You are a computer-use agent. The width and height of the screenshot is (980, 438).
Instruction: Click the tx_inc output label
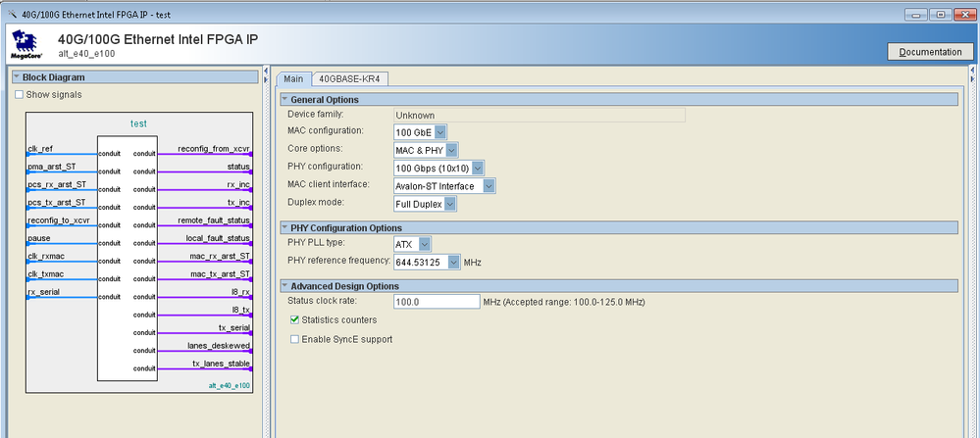point(238,202)
